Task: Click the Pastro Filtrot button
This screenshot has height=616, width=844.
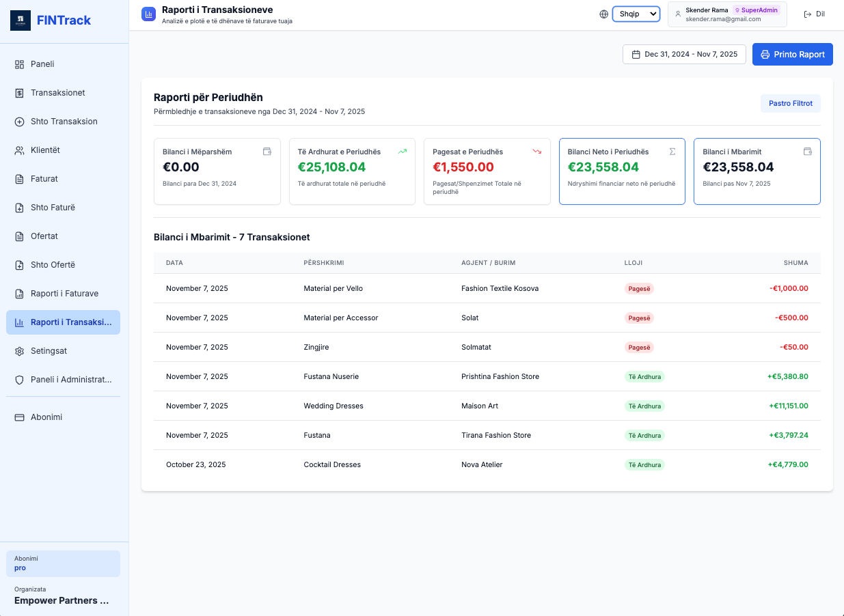Action: pos(790,104)
